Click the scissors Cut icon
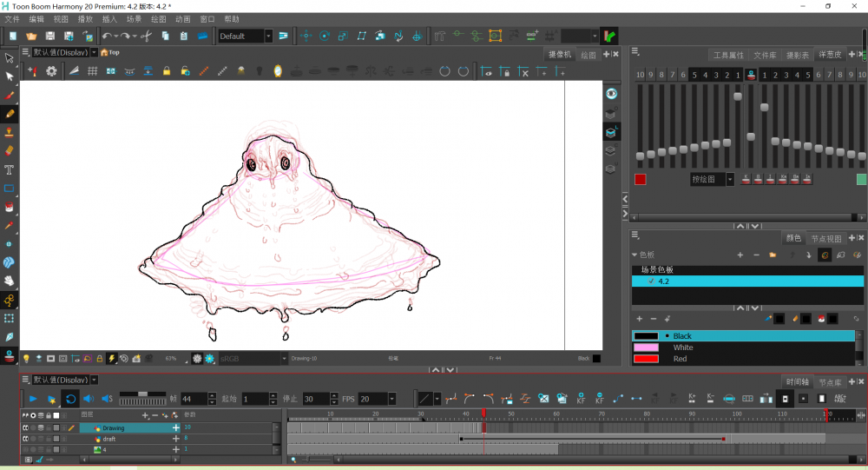868x470 pixels. point(146,36)
